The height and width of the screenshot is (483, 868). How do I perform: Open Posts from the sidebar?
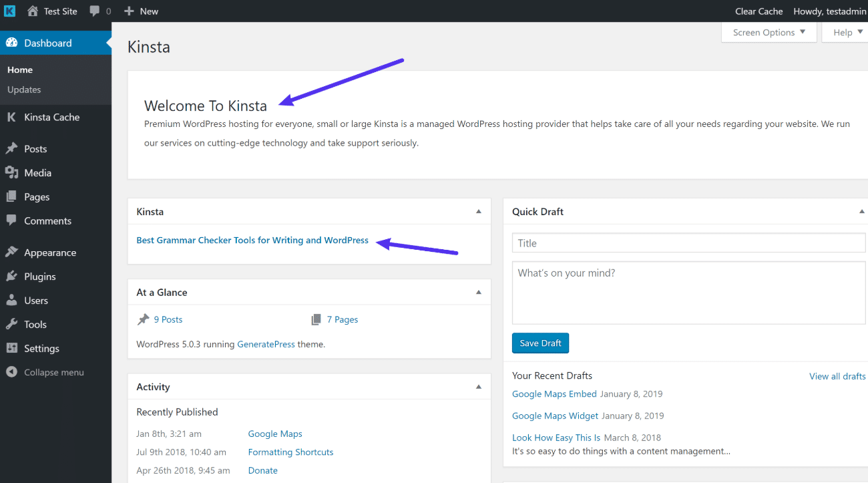click(x=13, y=148)
